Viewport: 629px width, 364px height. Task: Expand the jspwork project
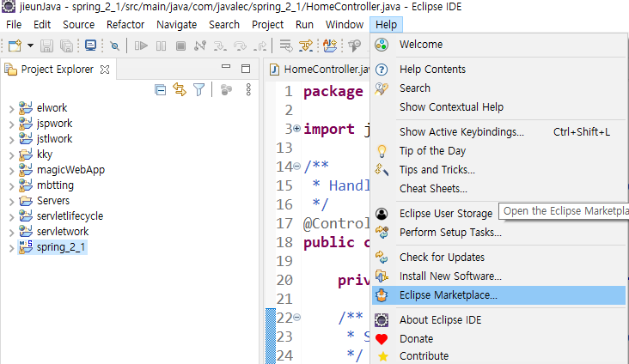point(11,124)
